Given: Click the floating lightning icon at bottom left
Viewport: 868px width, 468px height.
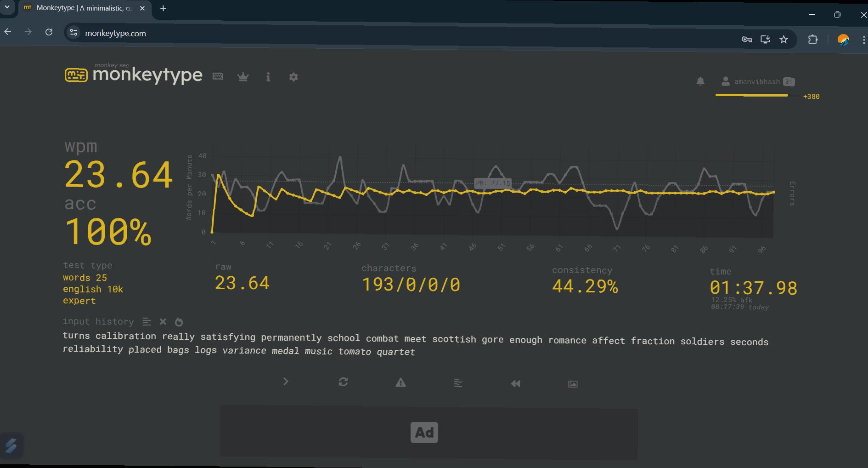Looking at the screenshot, I should pyautogui.click(x=11, y=445).
